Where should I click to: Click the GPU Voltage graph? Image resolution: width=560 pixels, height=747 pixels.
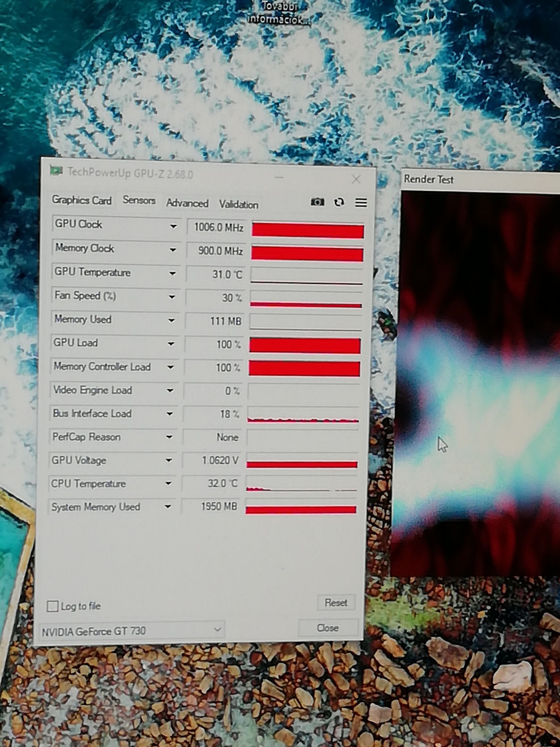[x=302, y=461]
